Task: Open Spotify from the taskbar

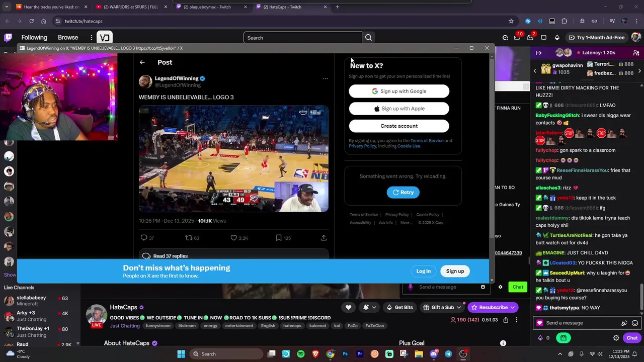Action: (x=301, y=354)
